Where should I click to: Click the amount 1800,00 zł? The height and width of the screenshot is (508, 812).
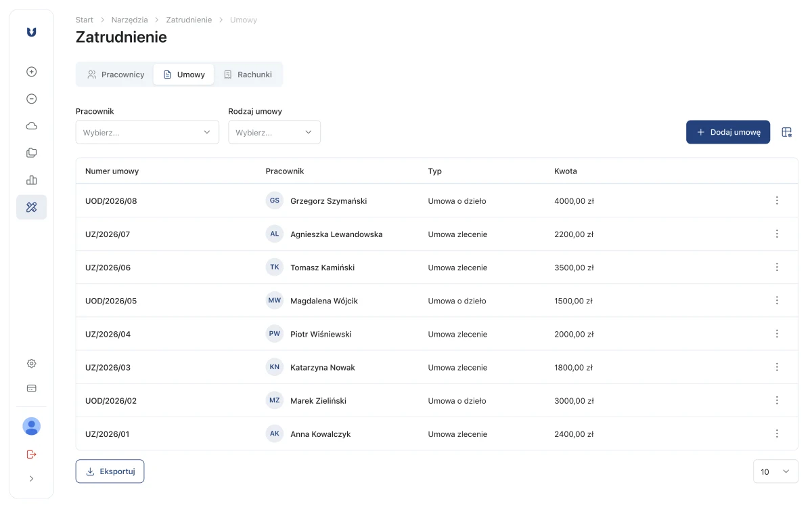(x=573, y=368)
